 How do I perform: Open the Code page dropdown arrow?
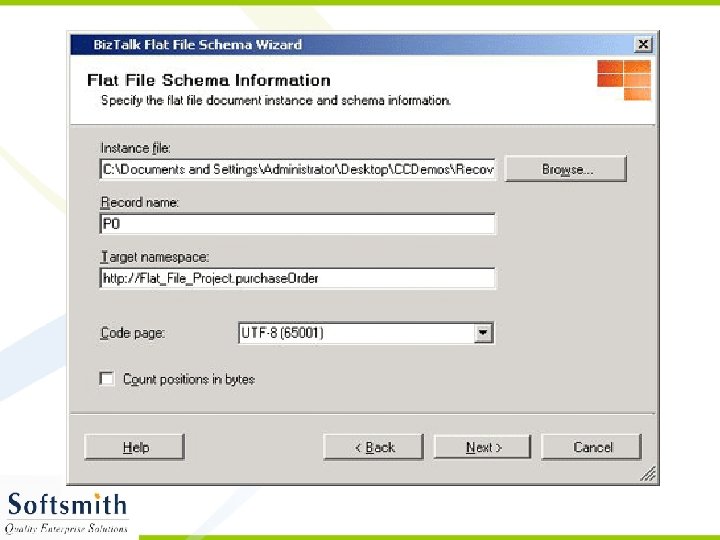[x=483, y=332]
